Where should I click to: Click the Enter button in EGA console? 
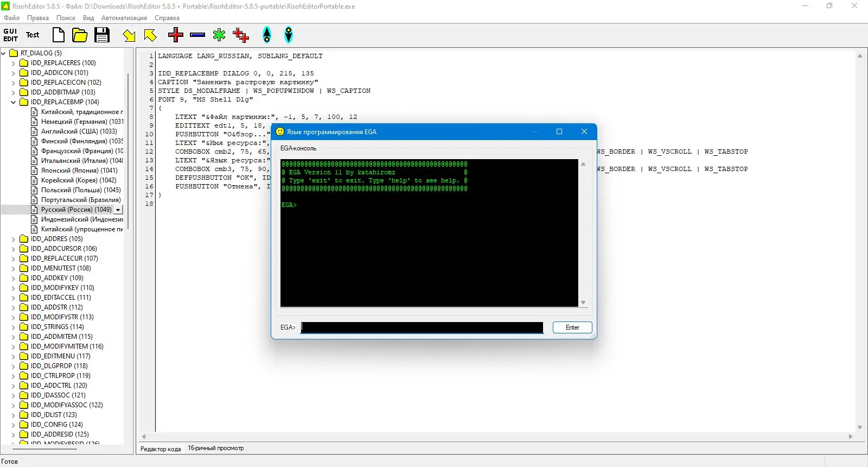pos(572,327)
